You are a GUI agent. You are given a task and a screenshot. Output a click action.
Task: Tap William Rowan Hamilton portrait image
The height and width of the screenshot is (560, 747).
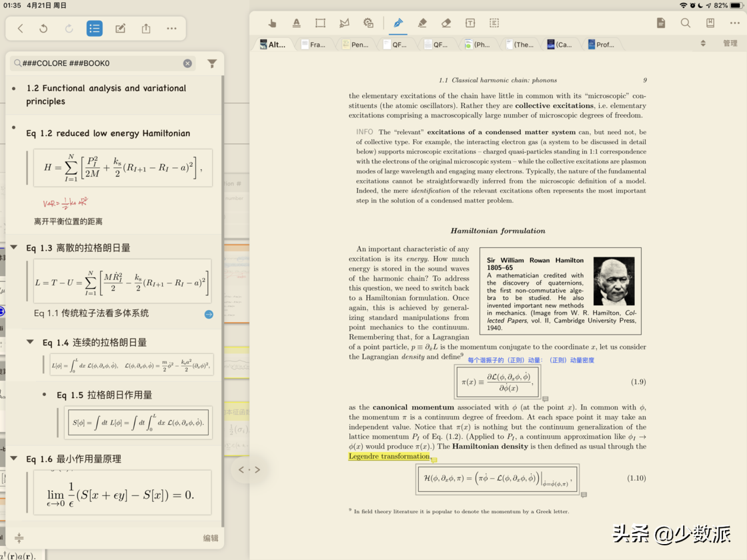pyautogui.click(x=614, y=281)
